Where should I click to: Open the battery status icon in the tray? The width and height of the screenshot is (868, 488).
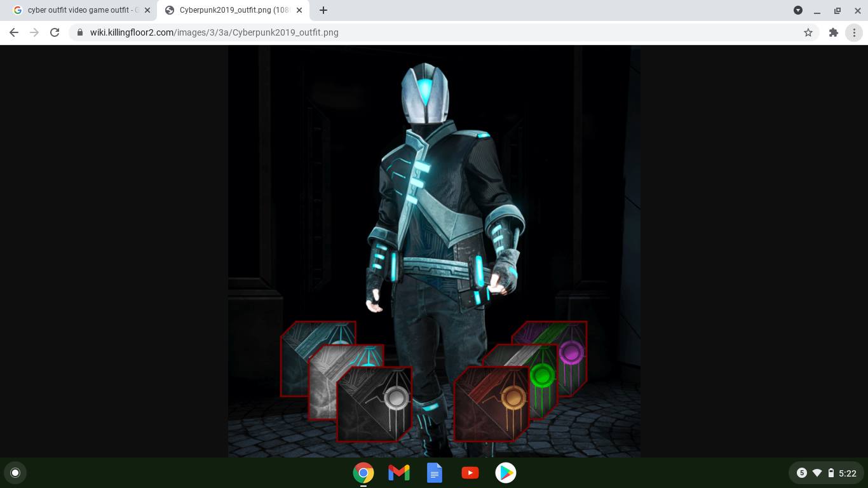[x=831, y=473]
